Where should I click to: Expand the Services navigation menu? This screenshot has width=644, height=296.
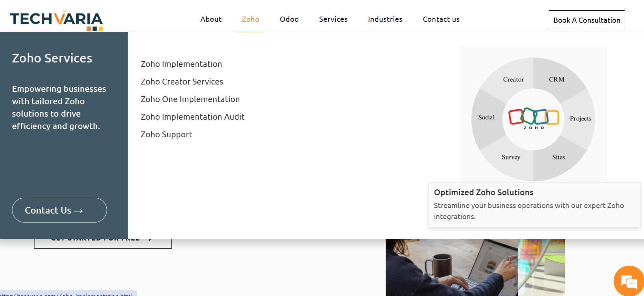333,19
